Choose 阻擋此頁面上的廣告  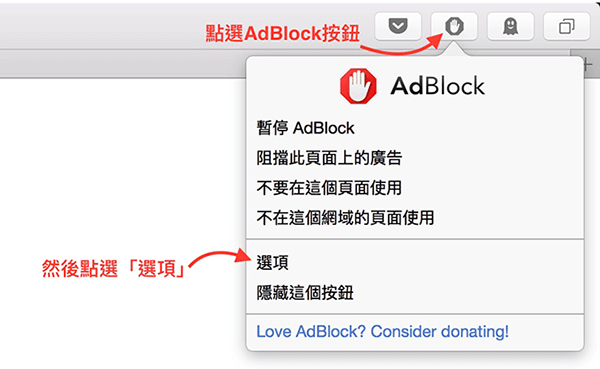(329, 158)
